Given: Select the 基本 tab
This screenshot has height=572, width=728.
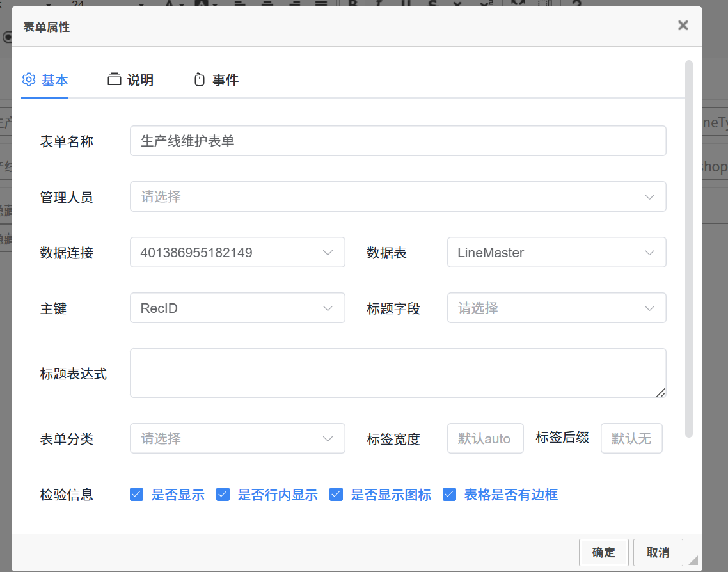Looking at the screenshot, I should tap(45, 80).
